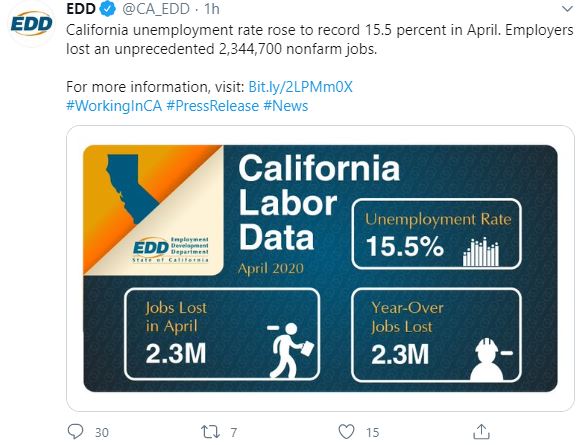Click the like count 15
Viewport: 582px width, 445px height.
[372, 432]
